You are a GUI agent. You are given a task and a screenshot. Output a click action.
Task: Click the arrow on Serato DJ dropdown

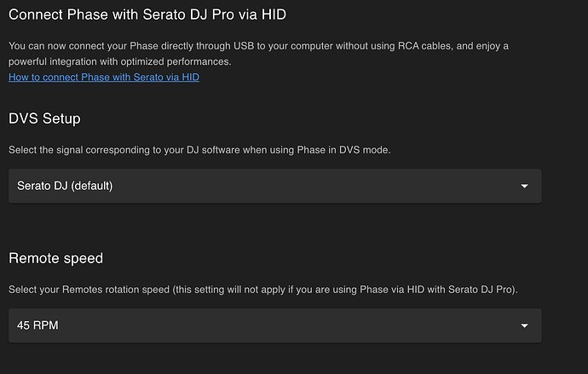(524, 186)
